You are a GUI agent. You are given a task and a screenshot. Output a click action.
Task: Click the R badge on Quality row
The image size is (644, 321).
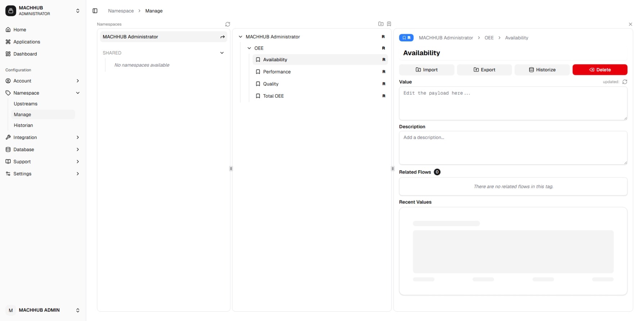point(384,84)
